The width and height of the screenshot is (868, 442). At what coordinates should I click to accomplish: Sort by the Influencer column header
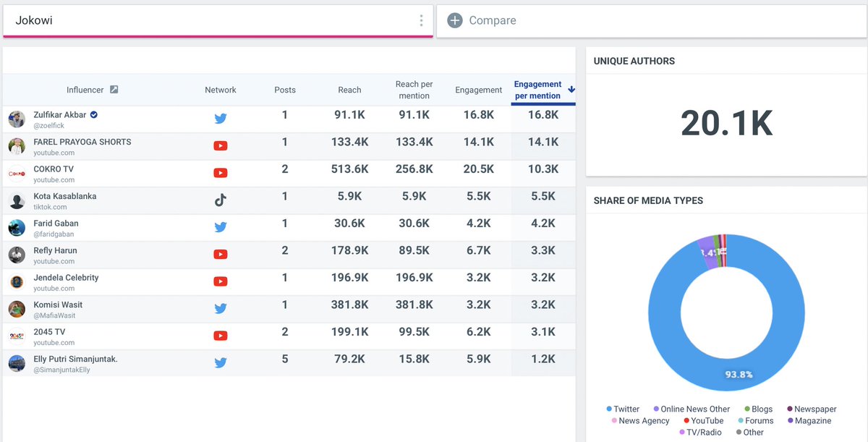click(85, 90)
